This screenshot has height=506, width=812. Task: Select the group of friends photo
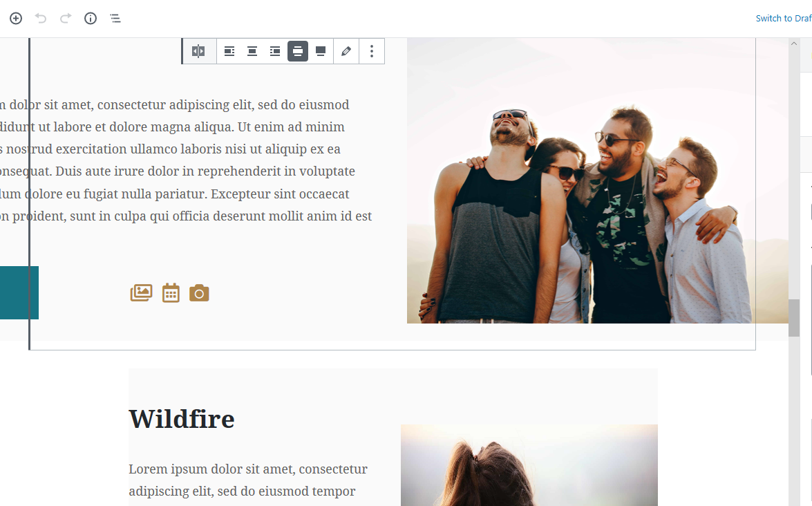tap(598, 180)
